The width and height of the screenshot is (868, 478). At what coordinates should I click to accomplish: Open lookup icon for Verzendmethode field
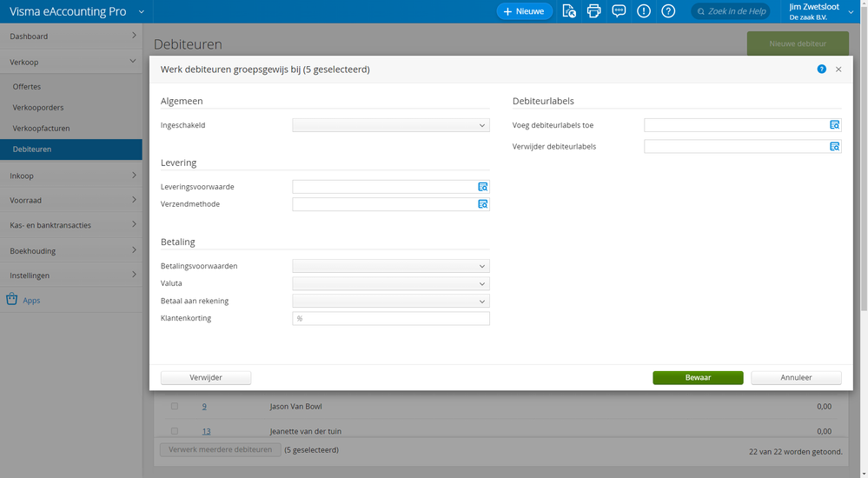click(483, 204)
